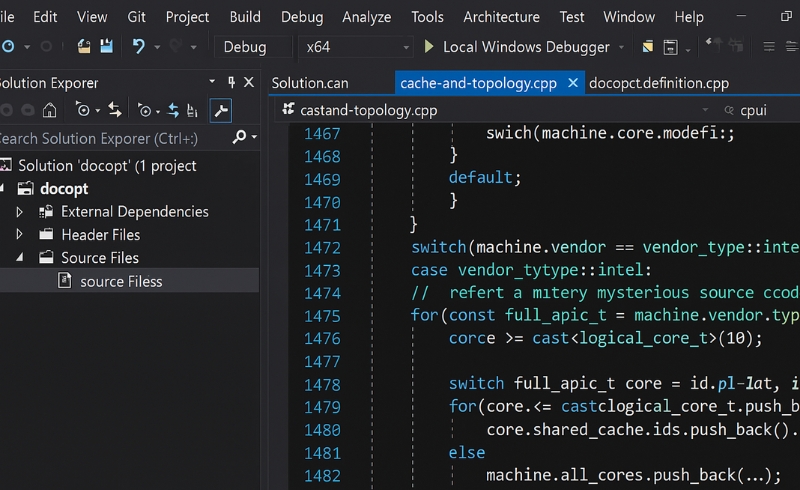Open the dropdown arrow beside window layout icon
Image resolution: width=800 pixels, height=490 pixels.
pyautogui.click(x=688, y=50)
